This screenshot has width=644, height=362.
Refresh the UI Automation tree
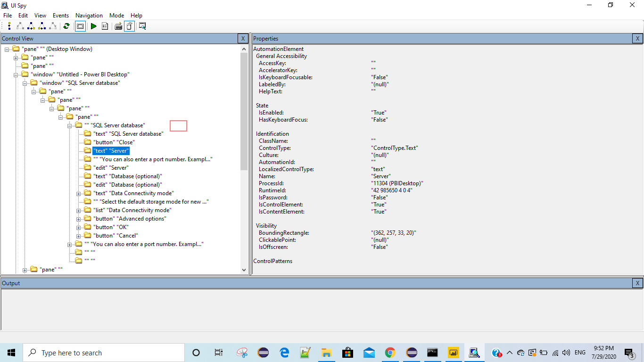(66, 26)
